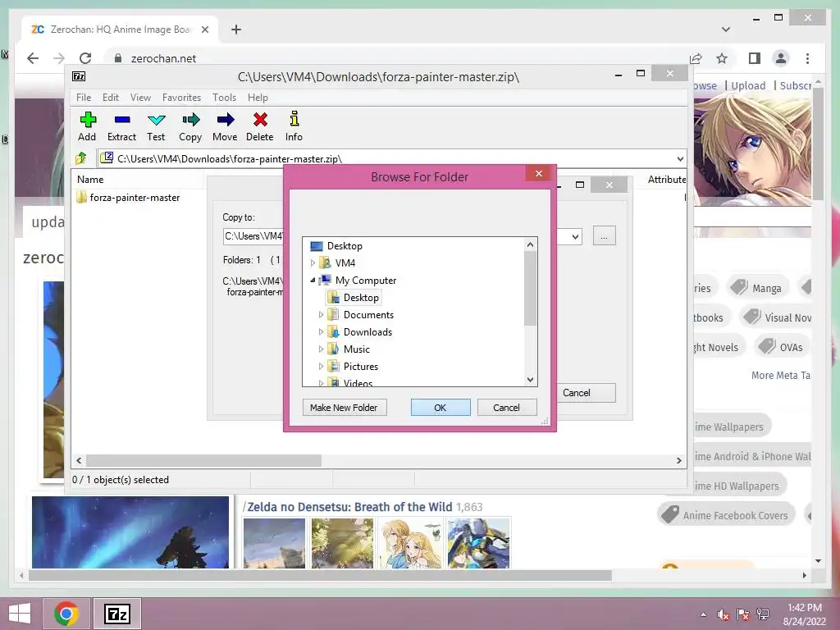840x630 pixels.
Task: Open the Chrome tab search chevron
Action: 725,30
